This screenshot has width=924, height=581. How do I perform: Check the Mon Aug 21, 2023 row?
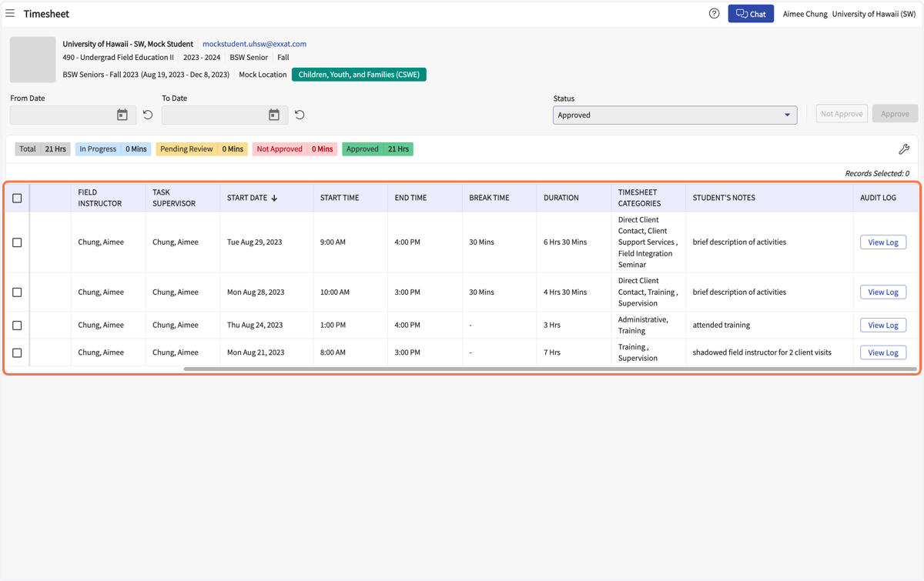17,352
